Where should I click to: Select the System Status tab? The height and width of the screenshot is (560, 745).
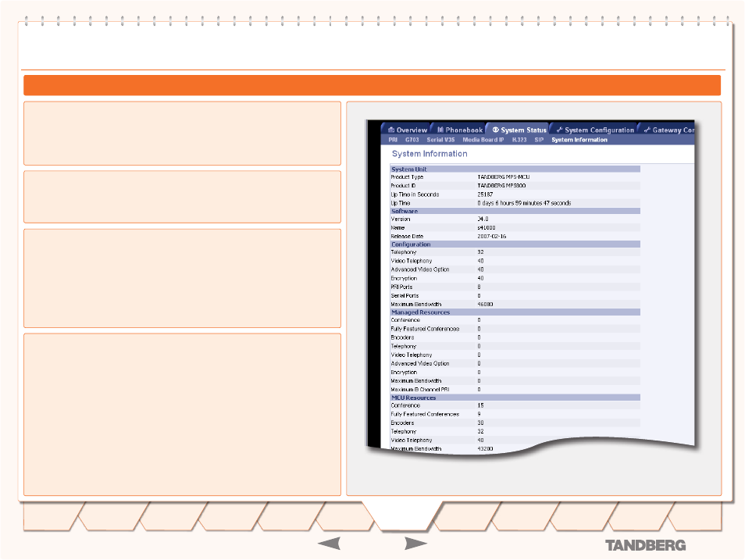[x=519, y=130]
